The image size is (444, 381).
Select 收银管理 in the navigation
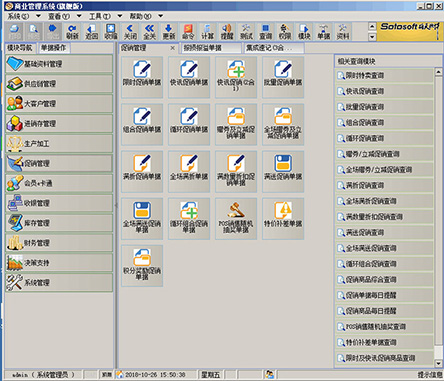pos(59,203)
